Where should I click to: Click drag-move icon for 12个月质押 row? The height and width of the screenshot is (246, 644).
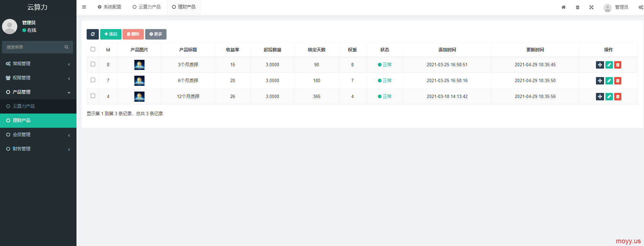tap(600, 97)
